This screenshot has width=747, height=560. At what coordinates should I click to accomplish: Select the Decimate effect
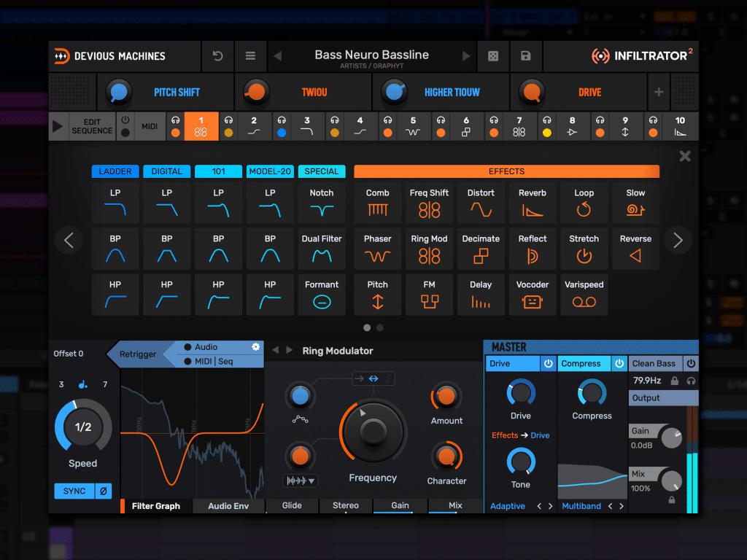coord(481,249)
